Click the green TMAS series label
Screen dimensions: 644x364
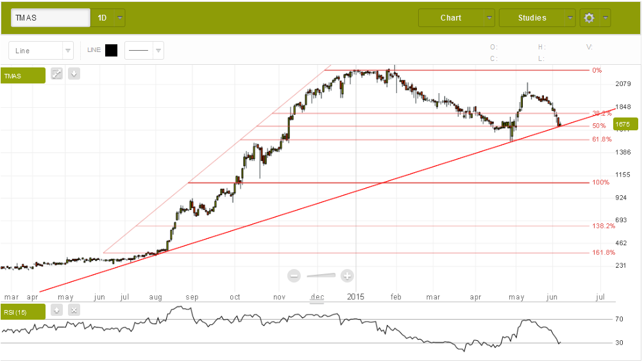(23, 76)
